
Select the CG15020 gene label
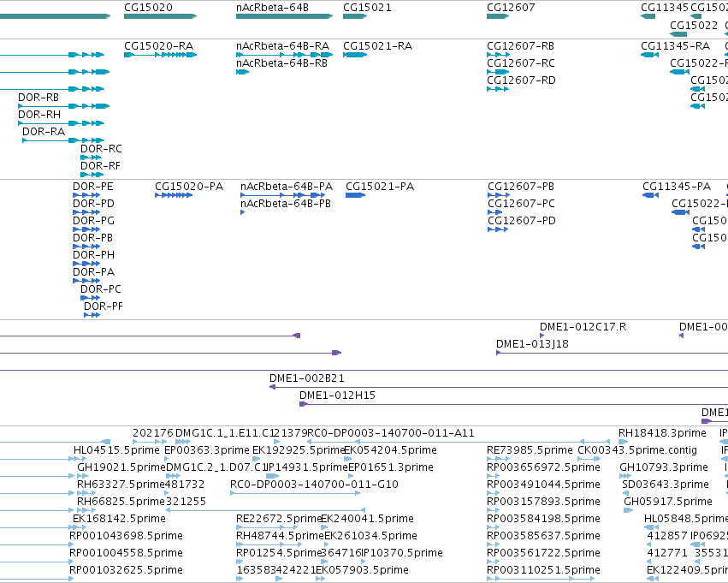pos(148,8)
